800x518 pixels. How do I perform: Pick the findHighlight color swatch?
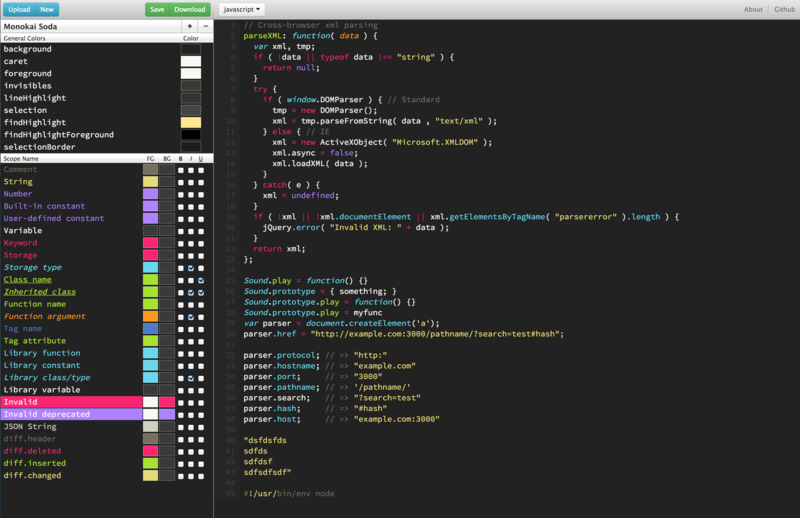click(191, 122)
